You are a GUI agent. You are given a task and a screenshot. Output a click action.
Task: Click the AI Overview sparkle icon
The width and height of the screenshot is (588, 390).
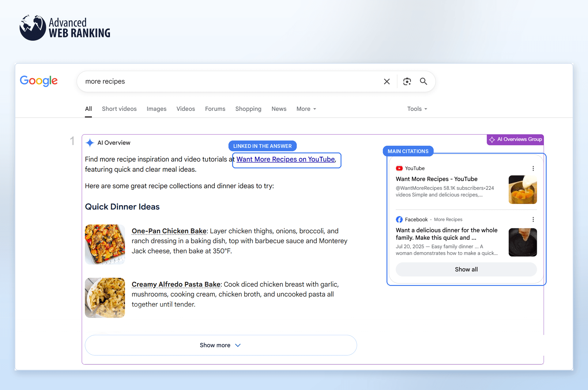90,143
